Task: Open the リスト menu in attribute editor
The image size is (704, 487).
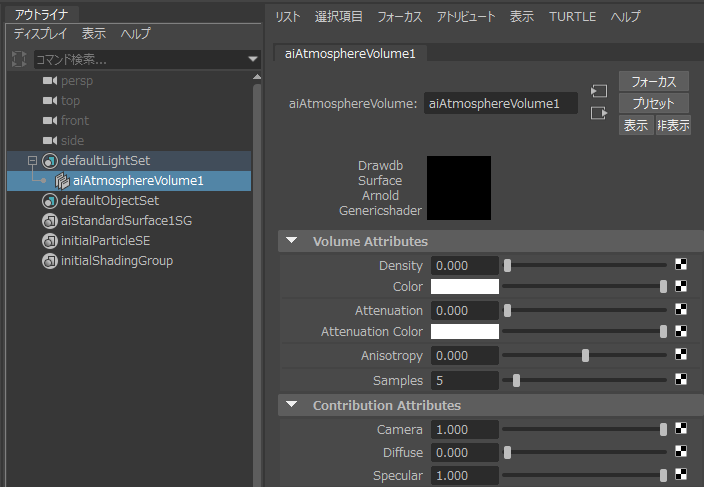Action: [287, 17]
